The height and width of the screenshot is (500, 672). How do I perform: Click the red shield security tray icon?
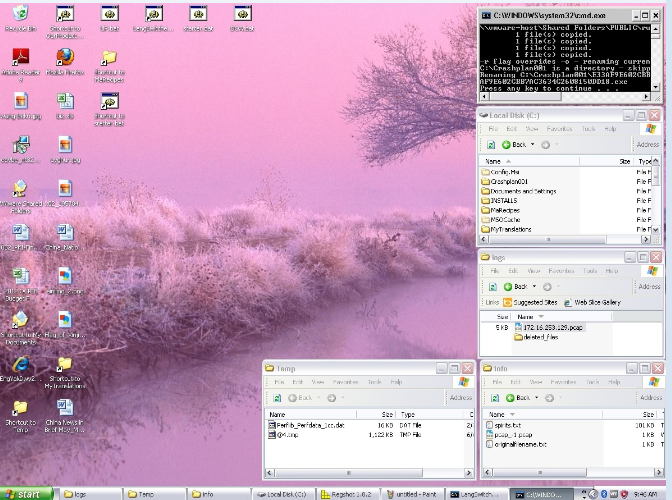(624, 494)
